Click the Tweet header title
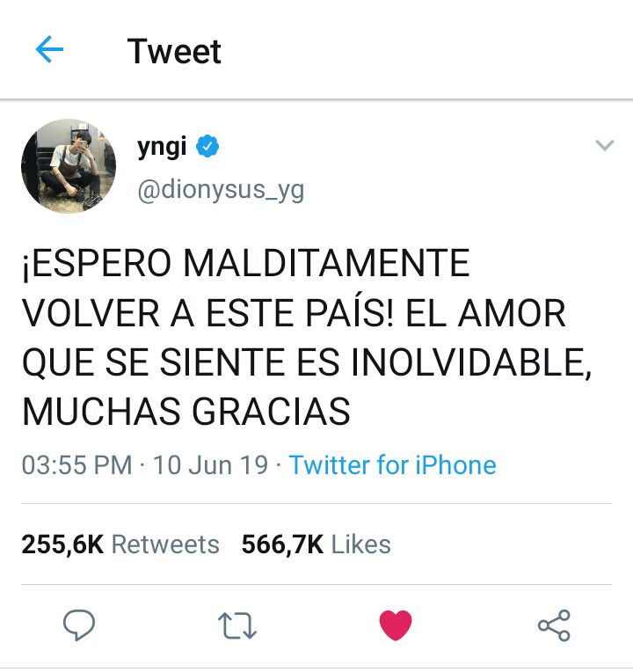Viewport: 633px width, 672px height. tap(174, 51)
